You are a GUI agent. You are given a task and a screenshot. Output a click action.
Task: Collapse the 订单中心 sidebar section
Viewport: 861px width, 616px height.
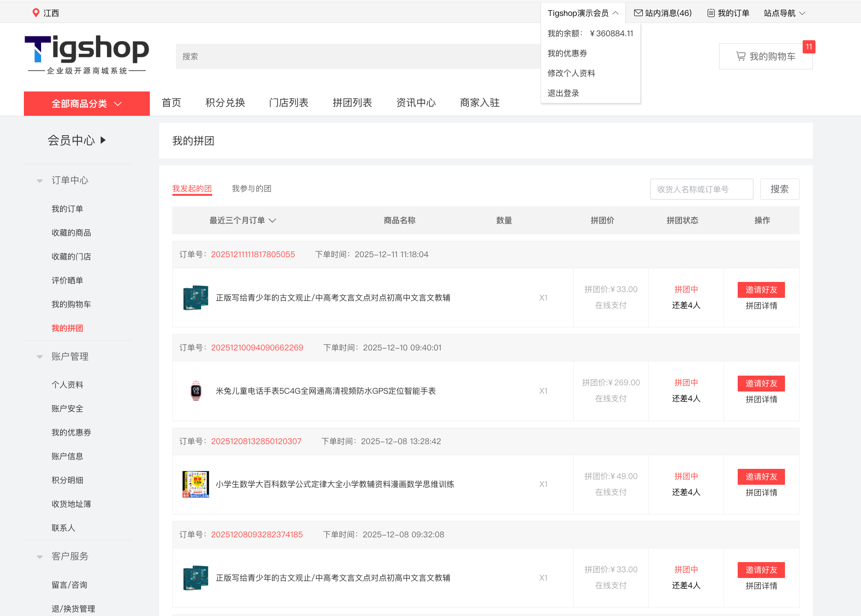[x=40, y=180]
